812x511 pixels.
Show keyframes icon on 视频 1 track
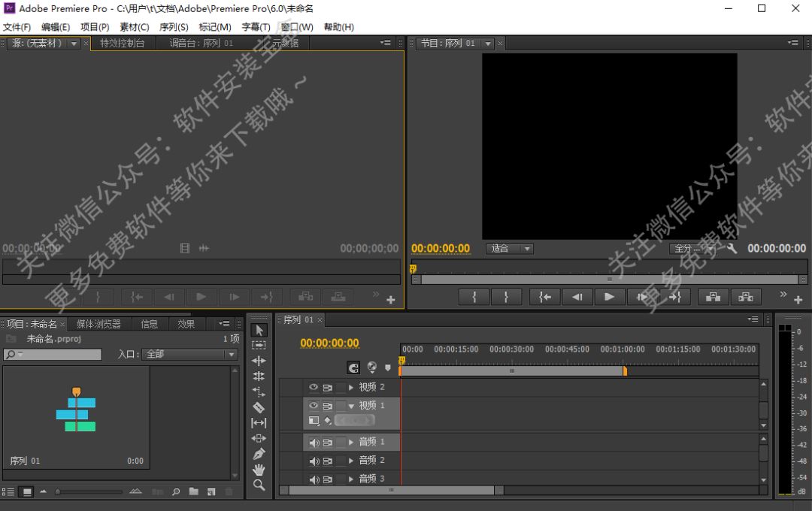click(x=328, y=420)
